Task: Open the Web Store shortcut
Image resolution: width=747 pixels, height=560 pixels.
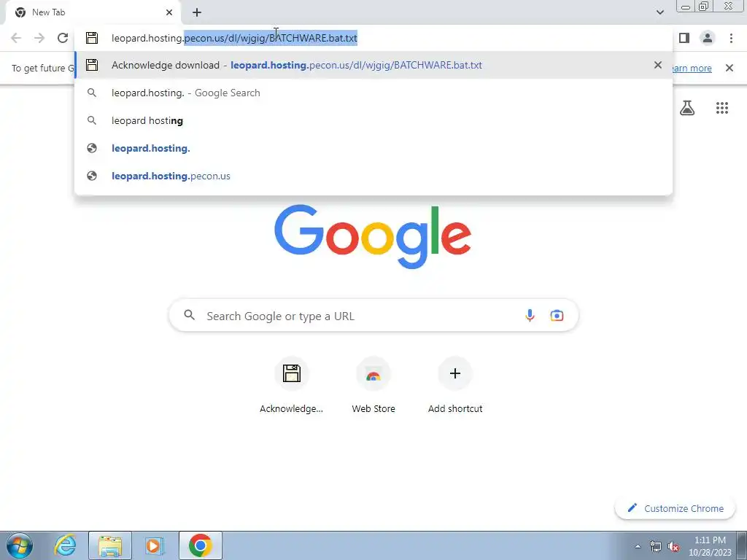Action: coord(373,386)
